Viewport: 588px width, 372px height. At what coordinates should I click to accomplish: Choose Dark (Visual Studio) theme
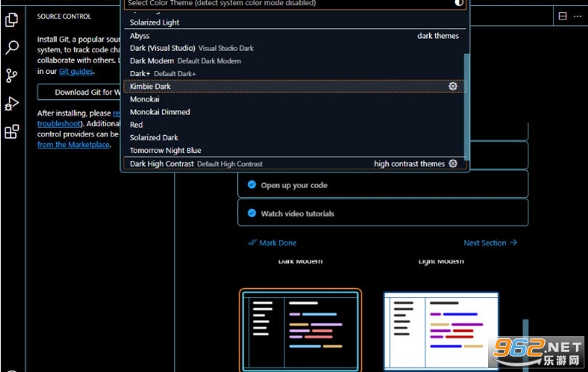point(294,48)
